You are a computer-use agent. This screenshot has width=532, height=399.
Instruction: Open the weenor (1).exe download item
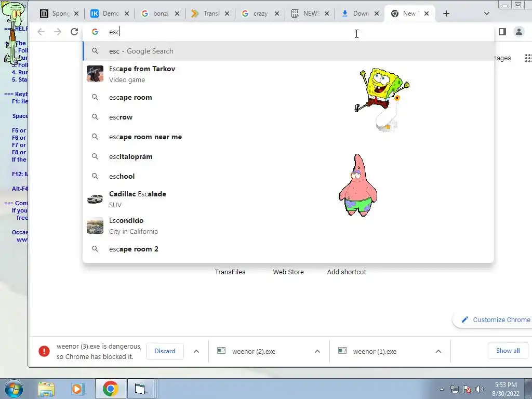(x=375, y=352)
